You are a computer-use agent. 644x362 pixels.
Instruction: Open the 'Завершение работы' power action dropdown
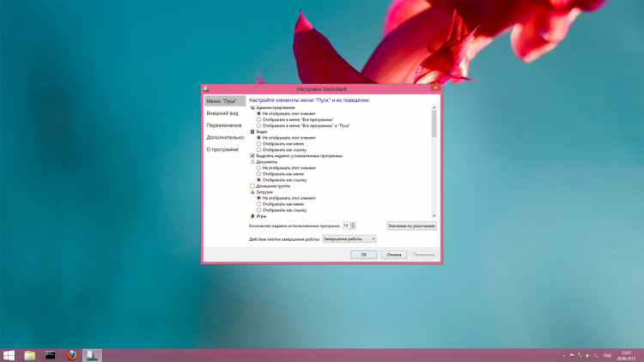point(349,238)
